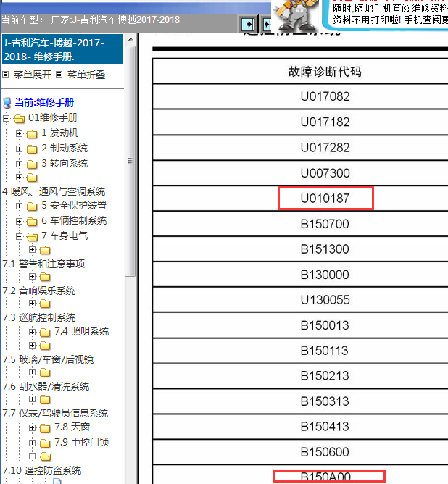Click the folder icon beside 7.9 中控门锁
The image size is (448, 484).
click(45, 443)
